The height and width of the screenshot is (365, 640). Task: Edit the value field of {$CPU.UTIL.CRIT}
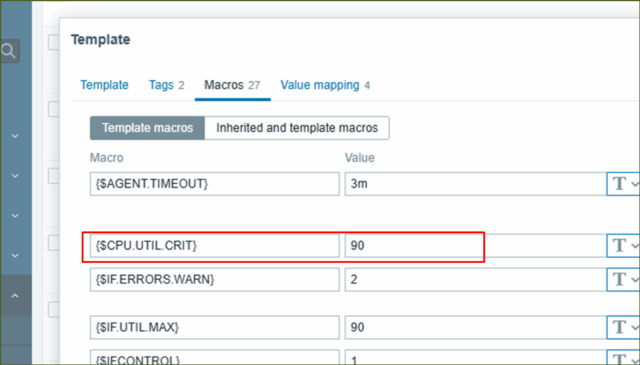pyautogui.click(x=476, y=245)
